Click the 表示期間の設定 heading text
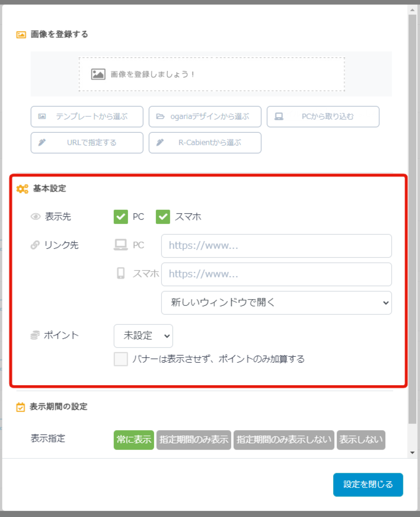The height and width of the screenshot is (517, 420). pos(58,407)
